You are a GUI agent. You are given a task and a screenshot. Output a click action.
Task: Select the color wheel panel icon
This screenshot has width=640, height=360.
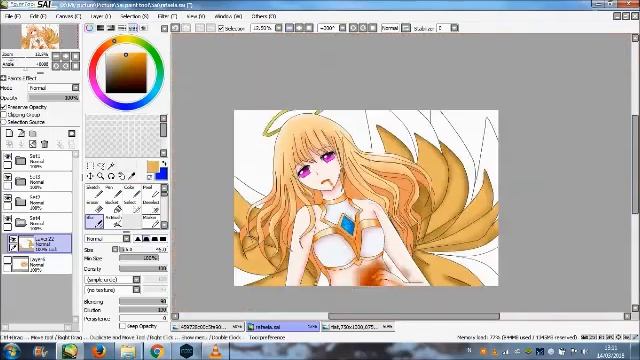pyautogui.click(x=89, y=28)
